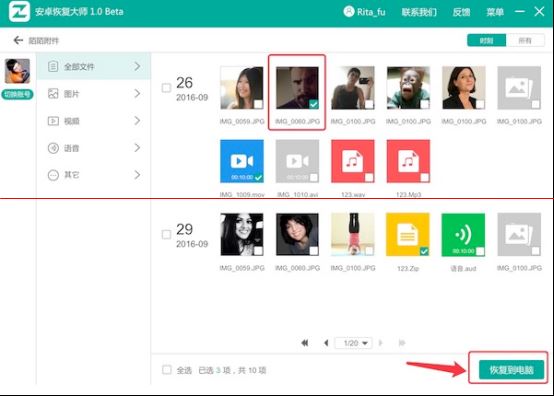The image size is (554, 396).
Task: Select the 其它 label in the sidebar
Action: pyautogui.click(x=72, y=175)
